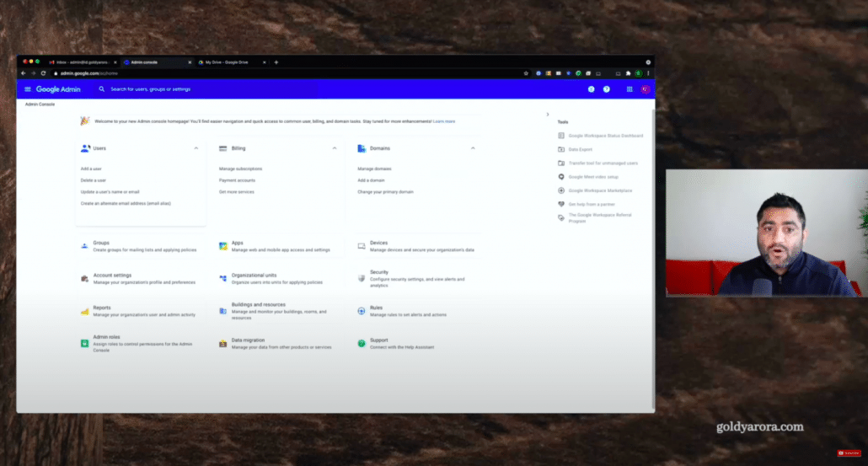Open the Google apps grid launcher
The width and height of the screenshot is (868, 466).
(x=630, y=89)
